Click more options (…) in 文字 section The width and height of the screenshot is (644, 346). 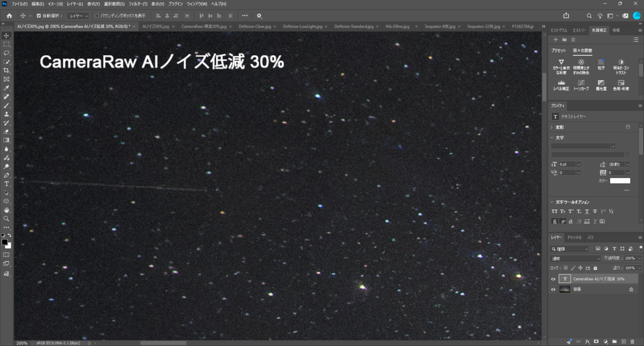pyautogui.click(x=626, y=190)
